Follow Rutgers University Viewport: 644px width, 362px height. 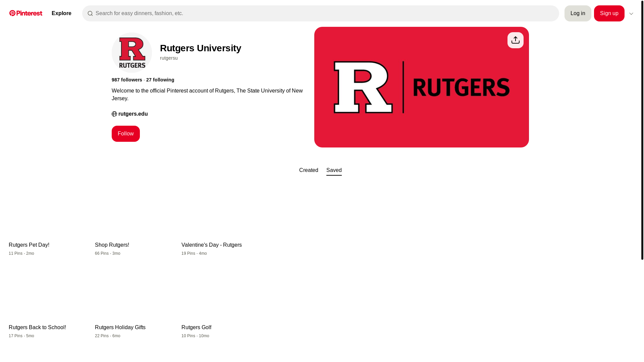point(125,134)
